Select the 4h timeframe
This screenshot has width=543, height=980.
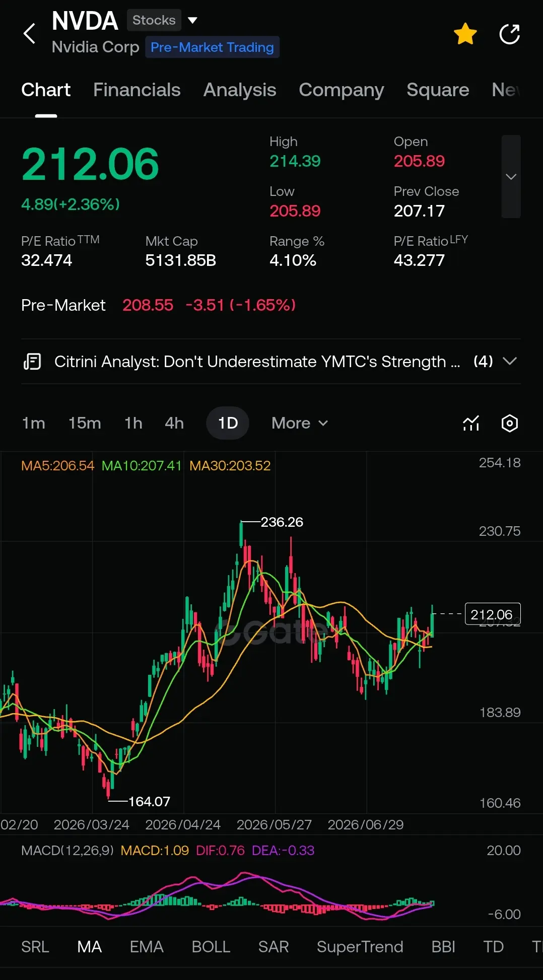174,423
